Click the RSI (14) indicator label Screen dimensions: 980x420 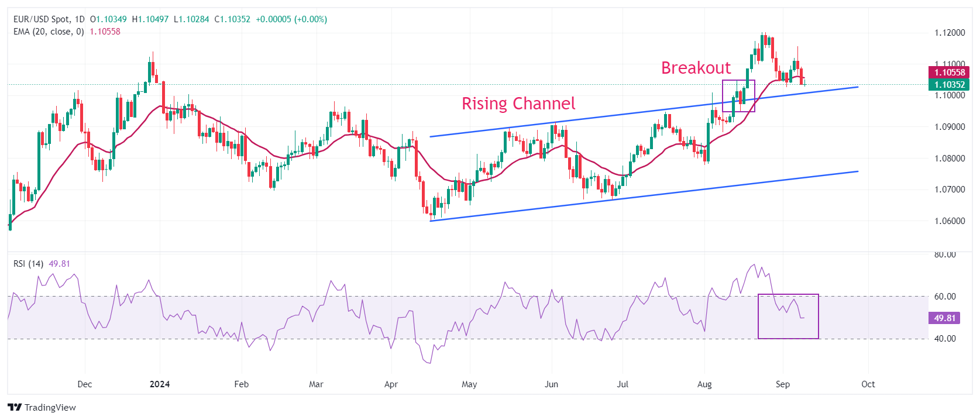tap(28, 264)
